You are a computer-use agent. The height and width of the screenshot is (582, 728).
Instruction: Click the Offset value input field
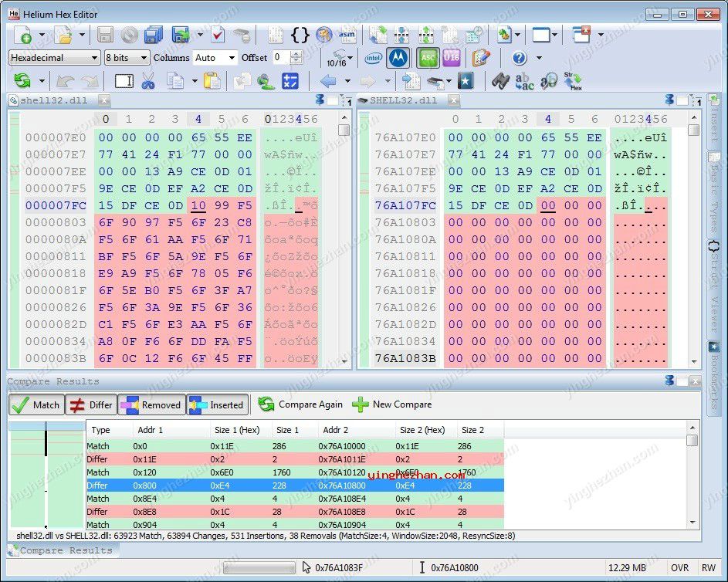tap(281, 58)
